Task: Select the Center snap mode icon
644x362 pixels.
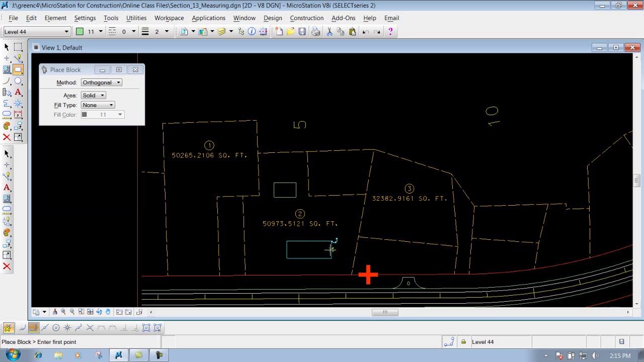Action: (x=56, y=328)
